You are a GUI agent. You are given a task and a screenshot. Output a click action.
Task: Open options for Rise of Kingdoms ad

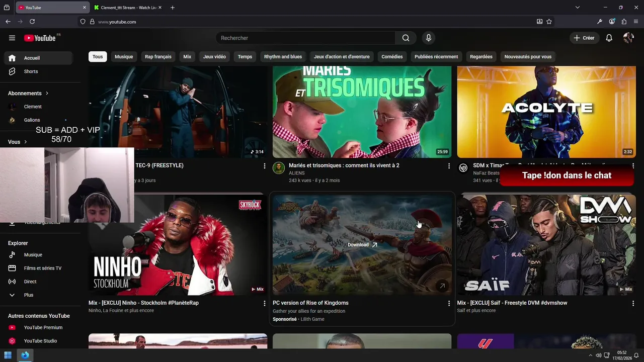(449, 303)
